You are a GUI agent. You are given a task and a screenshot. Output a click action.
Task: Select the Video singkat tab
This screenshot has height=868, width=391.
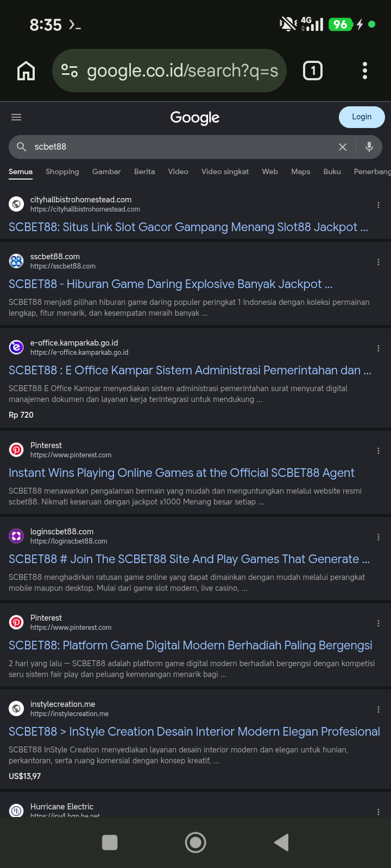[x=225, y=171]
